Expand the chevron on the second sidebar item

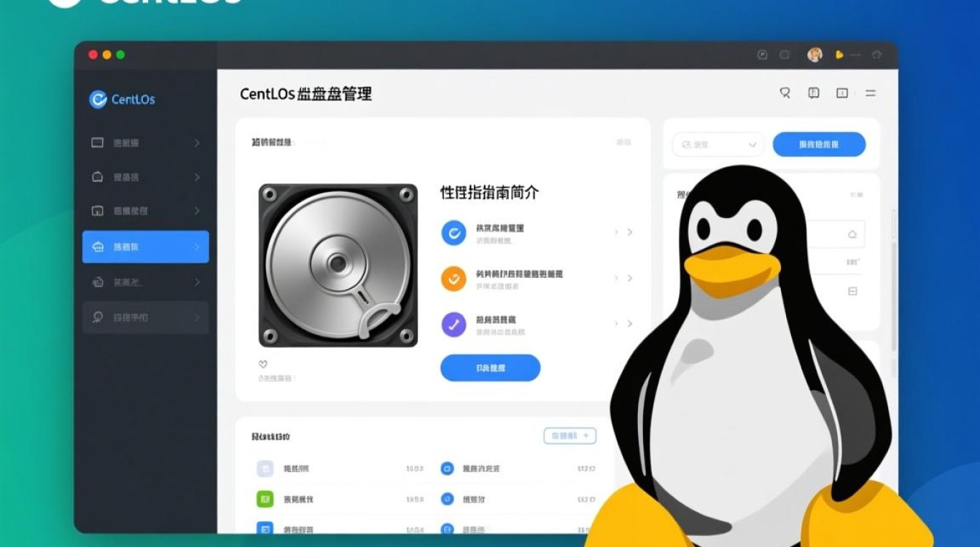[x=197, y=177]
